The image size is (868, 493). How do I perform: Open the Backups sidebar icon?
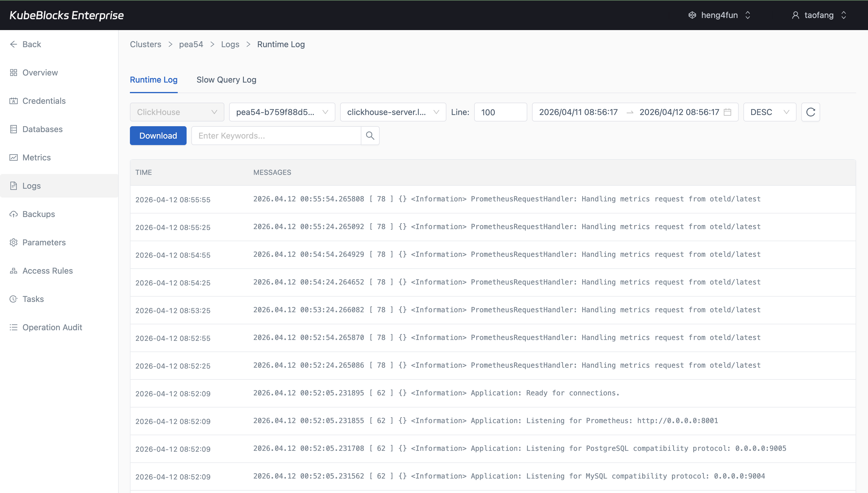14,214
